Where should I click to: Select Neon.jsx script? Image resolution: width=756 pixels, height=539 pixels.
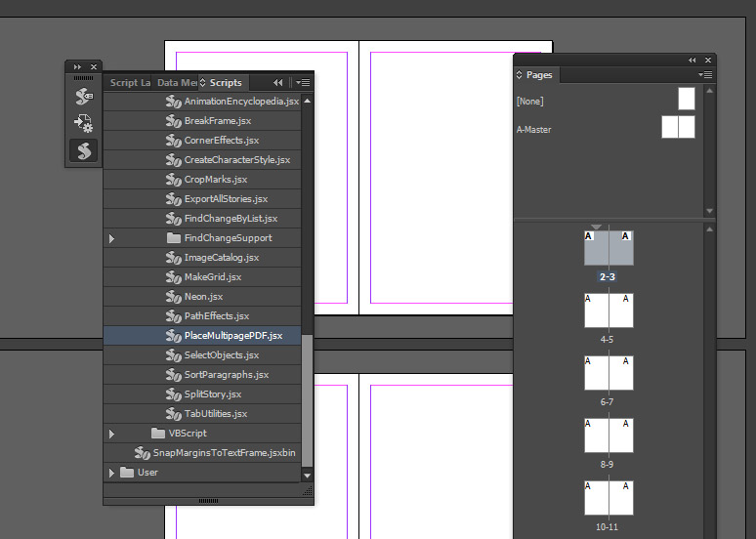pyautogui.click(x=202, y=297)
